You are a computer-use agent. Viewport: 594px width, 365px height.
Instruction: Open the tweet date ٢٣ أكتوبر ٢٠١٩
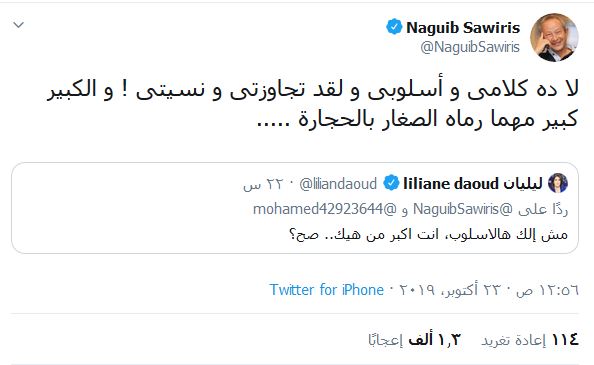[453, 290]
